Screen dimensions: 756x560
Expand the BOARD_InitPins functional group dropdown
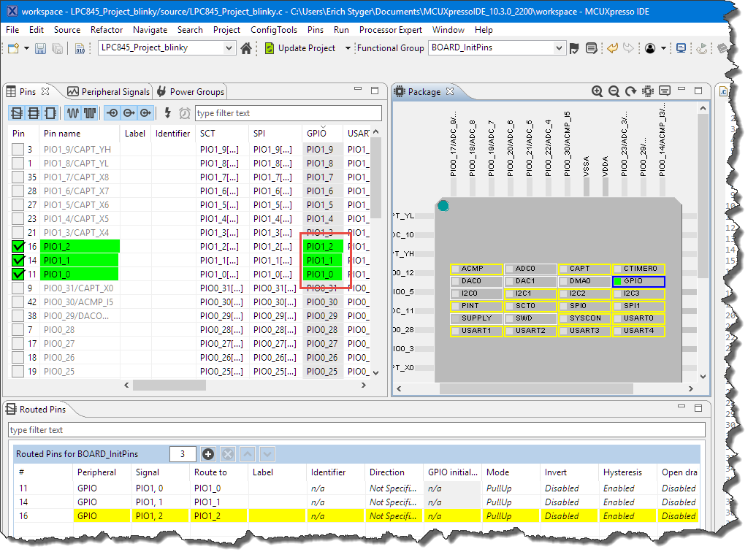pos(560,48)
